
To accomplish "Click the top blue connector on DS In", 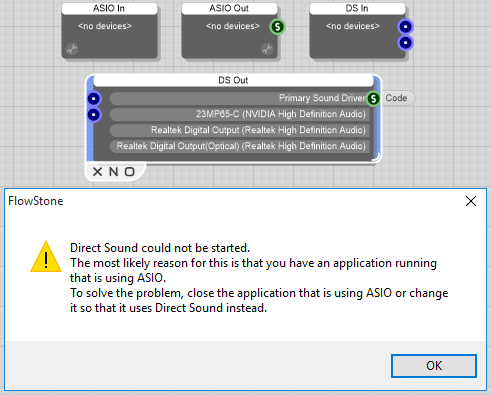I will (x=405, y=27).
